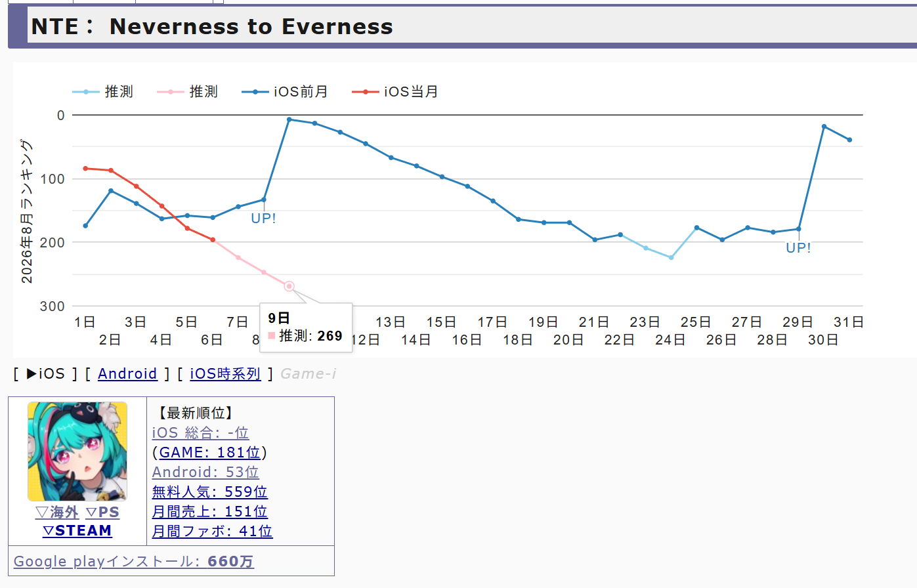This screenshot has width=917, height=588.
Task: Open 月間売上: 151位 link
Action: (209, 512)
